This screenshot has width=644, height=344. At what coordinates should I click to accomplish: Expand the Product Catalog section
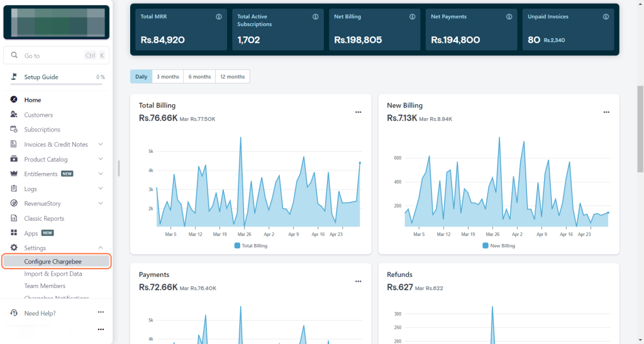(101, 159)
